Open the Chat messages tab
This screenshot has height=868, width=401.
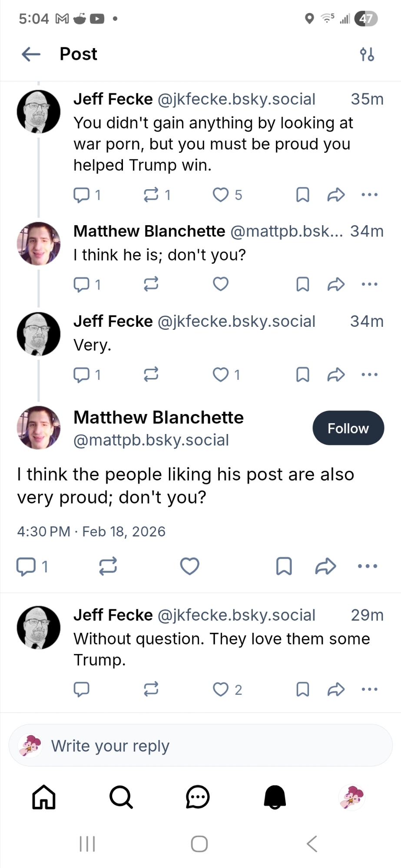pos(198,797)
